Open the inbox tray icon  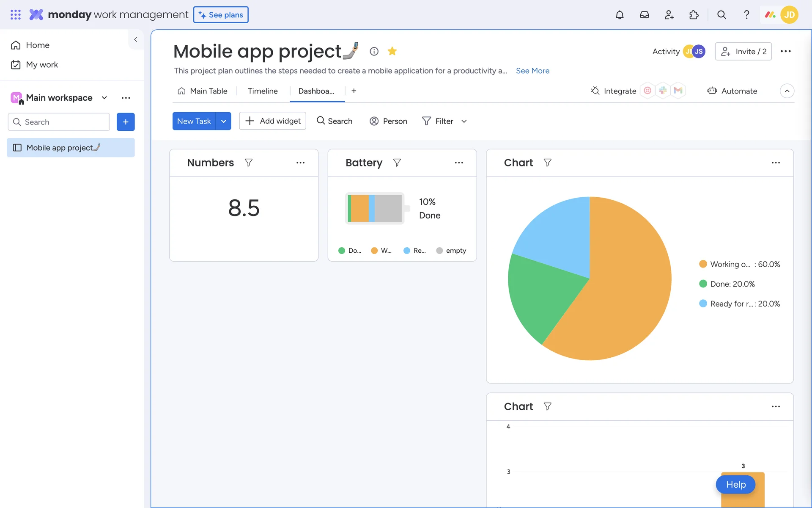point(644,15)
